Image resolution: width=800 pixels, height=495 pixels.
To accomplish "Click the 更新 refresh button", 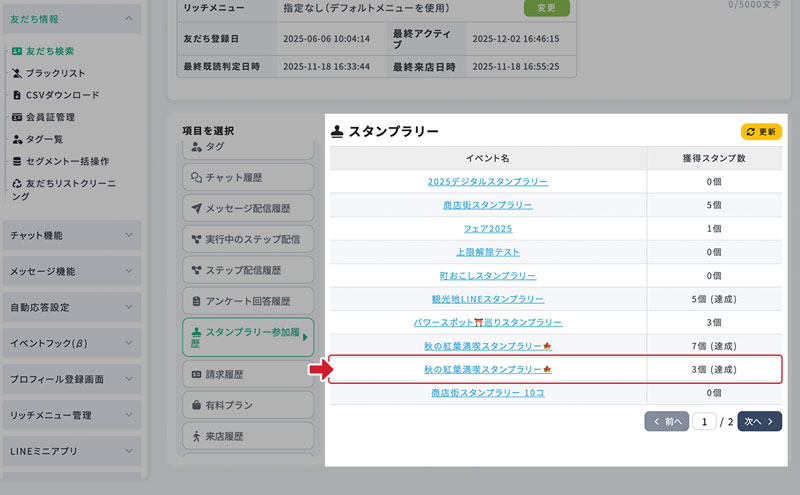I will (761, 131).
